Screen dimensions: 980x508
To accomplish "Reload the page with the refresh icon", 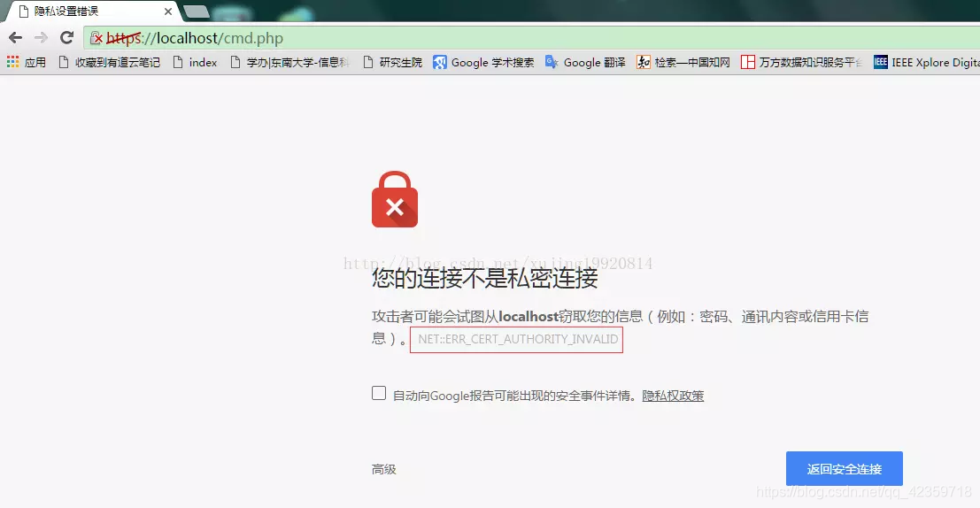I will coord(67,38).
